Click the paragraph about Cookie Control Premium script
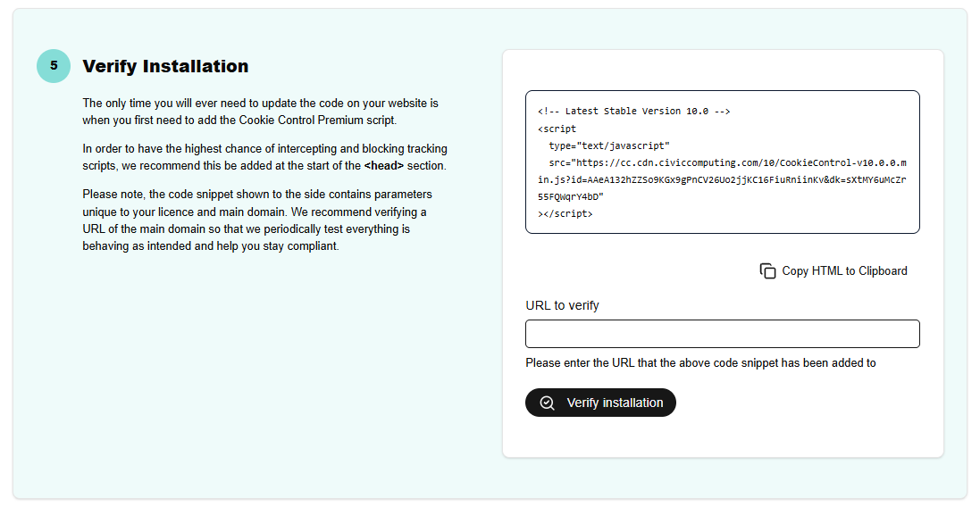 point(261,112)
